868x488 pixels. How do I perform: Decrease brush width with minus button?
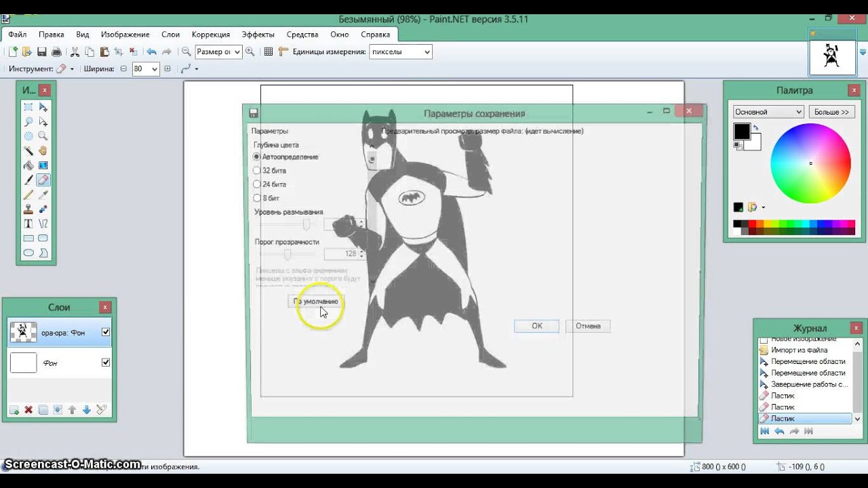[123, 69]
